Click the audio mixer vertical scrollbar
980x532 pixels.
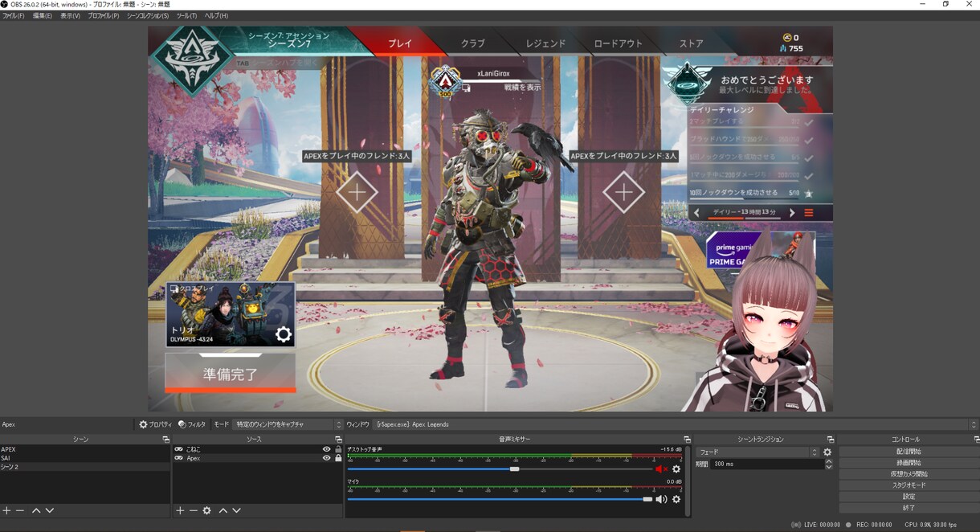(x=688, y=481)
